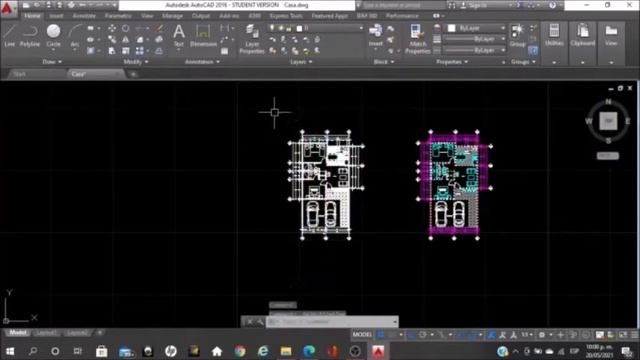This screenshot has width=640, height=360.
Task: Toggle clean screen in status bar
Action: coord(623,335)
